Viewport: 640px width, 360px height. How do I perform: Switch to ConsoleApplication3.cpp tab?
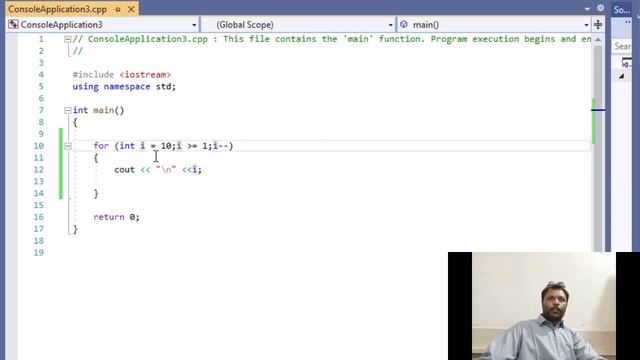point(57,9)
